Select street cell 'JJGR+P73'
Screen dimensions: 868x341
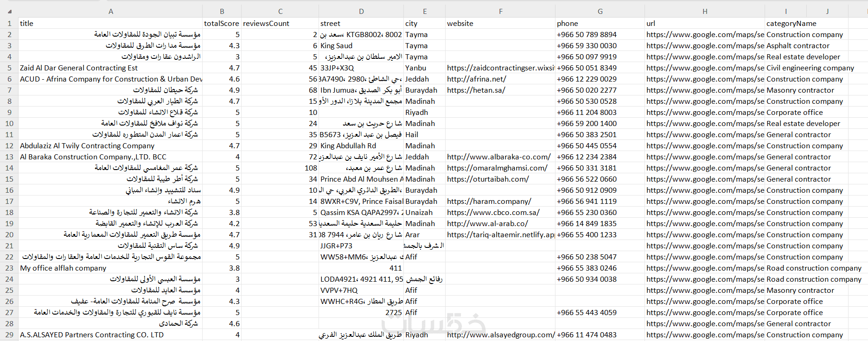click(x=361, y=246)
